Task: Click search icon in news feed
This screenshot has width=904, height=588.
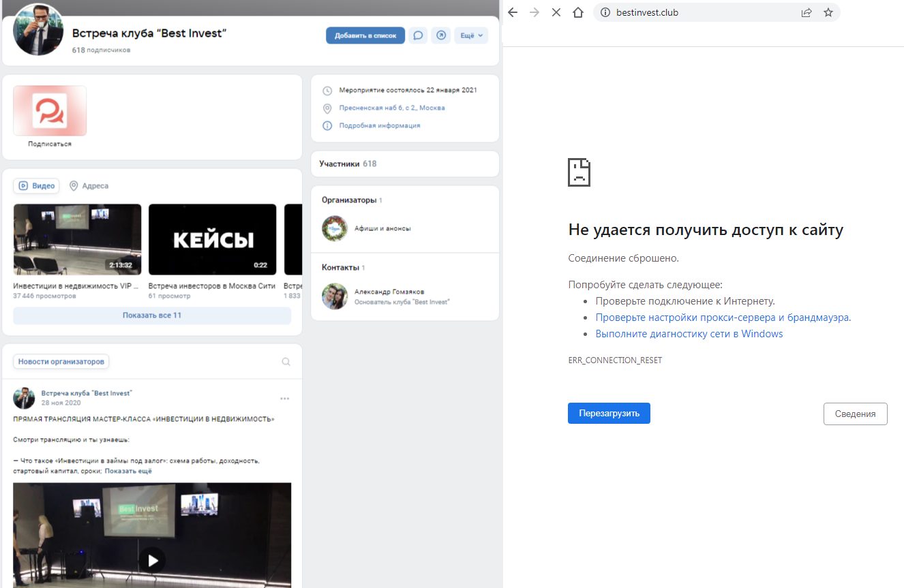Action: (x=286, y=362)
